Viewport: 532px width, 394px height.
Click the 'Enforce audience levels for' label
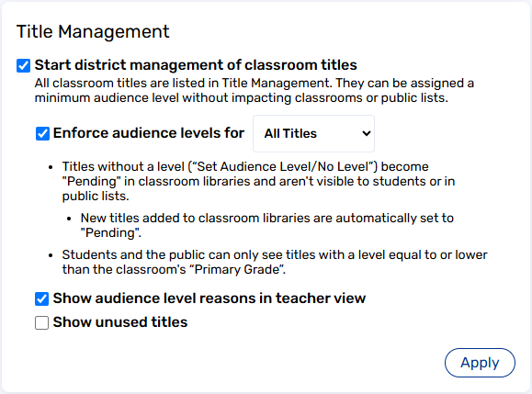[x=149, y=133]
